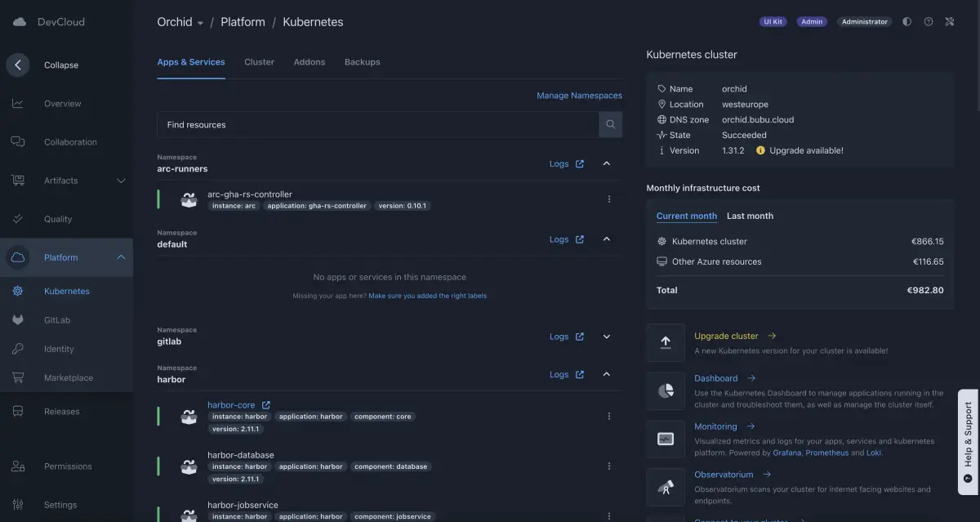The image size is (980, 522).
Task: Open kebab menu for harbor-core
Action: (609, 417)
